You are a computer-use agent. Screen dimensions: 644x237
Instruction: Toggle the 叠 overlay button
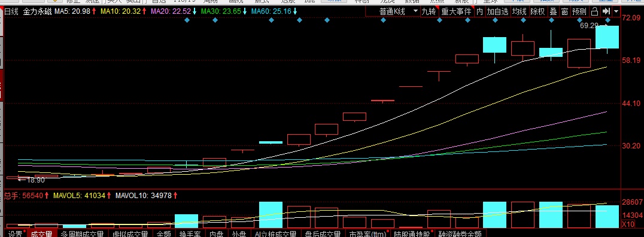pos(553,11)
